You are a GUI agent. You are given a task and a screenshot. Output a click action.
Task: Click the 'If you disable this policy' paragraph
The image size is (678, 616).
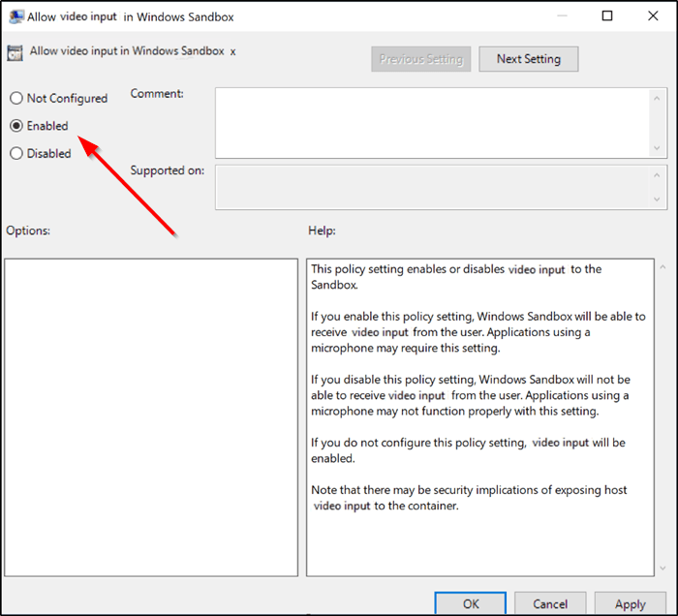click(471, 395)
